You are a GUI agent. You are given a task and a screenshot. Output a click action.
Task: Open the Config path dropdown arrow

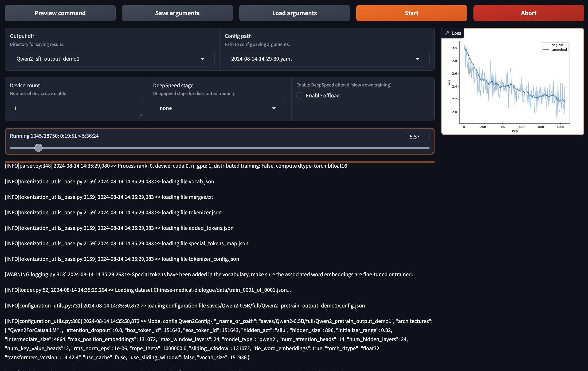417,59
